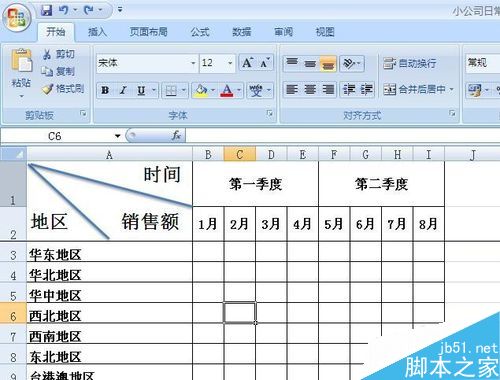This screenshot has height=380, width=500.
Task: Open the merge and center dropdown arrow
Action: click(452, 89)
